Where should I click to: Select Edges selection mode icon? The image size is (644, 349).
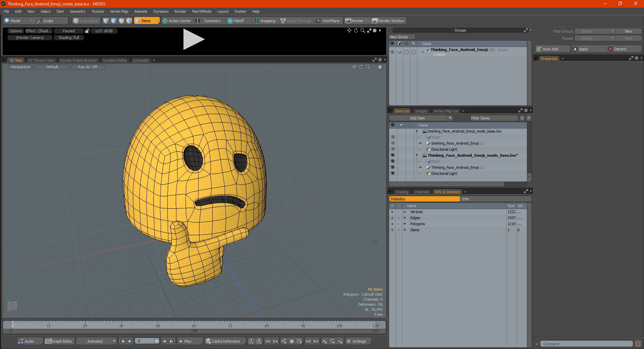tap(114, 21)
